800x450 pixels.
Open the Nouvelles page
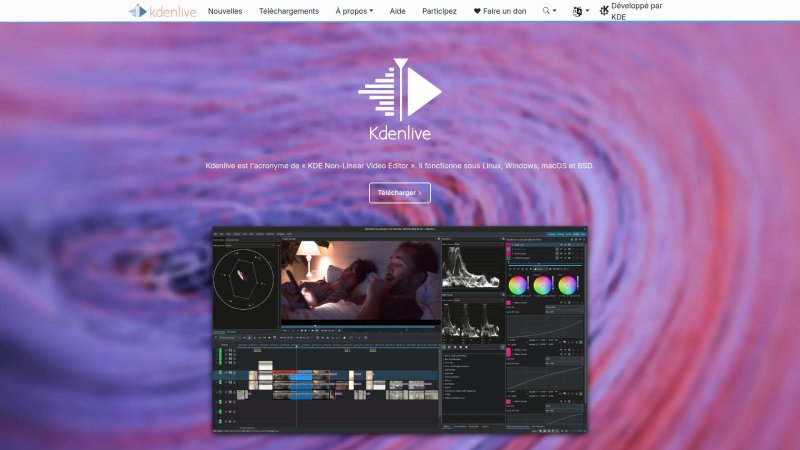225,11
